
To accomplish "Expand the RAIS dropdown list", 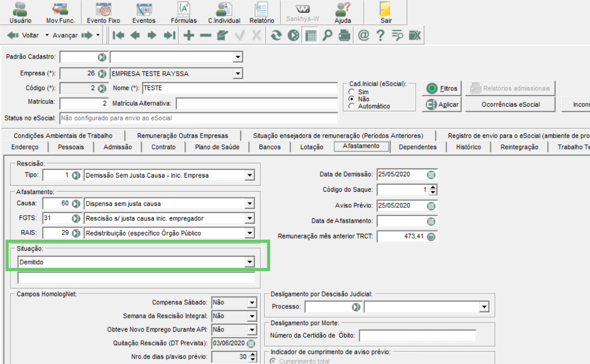I will 250,233.
